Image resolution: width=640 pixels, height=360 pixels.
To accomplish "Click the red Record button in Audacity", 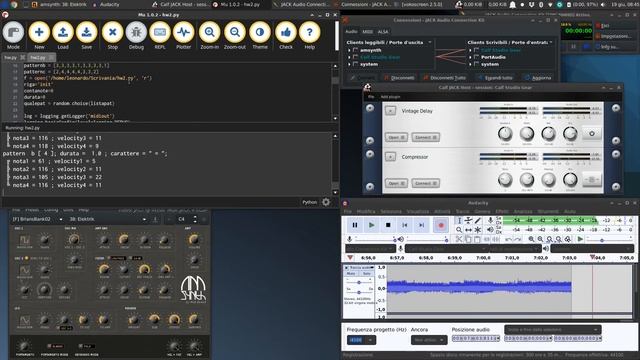I will tap(441, 225).
